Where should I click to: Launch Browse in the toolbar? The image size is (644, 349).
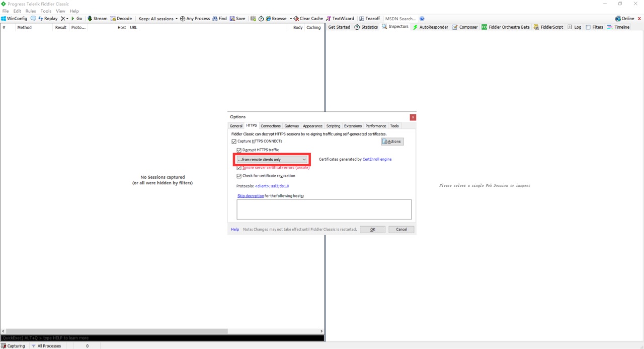(x=276, y=19)
